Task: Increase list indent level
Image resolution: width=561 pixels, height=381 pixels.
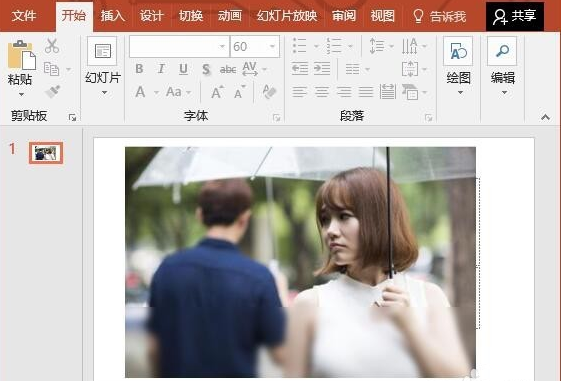Action: click(x=322, y=68)
